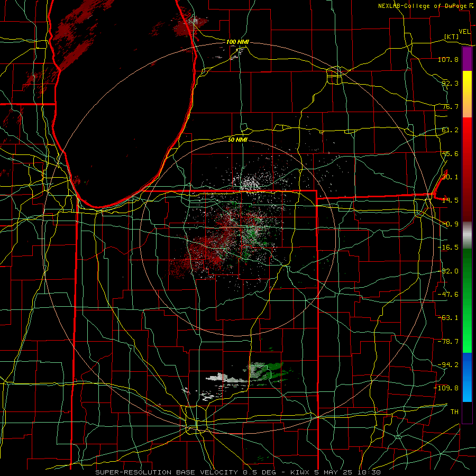This screenshot has height=476, width=476.
Task: Click the 100 NMI range ring label
Action: tap(237, 42)
